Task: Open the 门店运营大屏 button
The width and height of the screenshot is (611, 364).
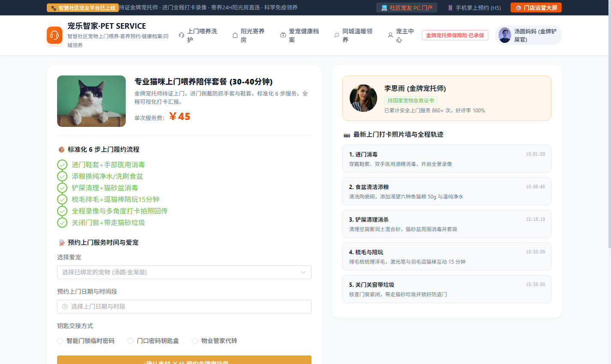Action: [536, 8]
